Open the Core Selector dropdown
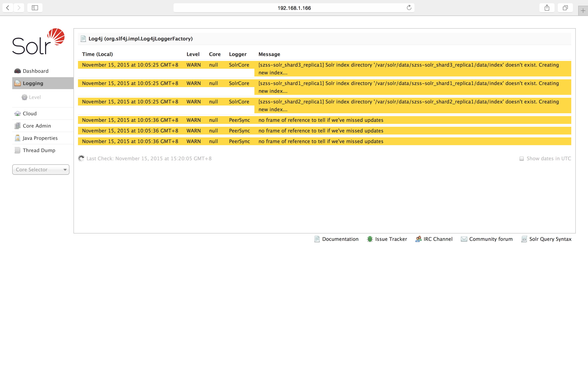 (41, 170)
